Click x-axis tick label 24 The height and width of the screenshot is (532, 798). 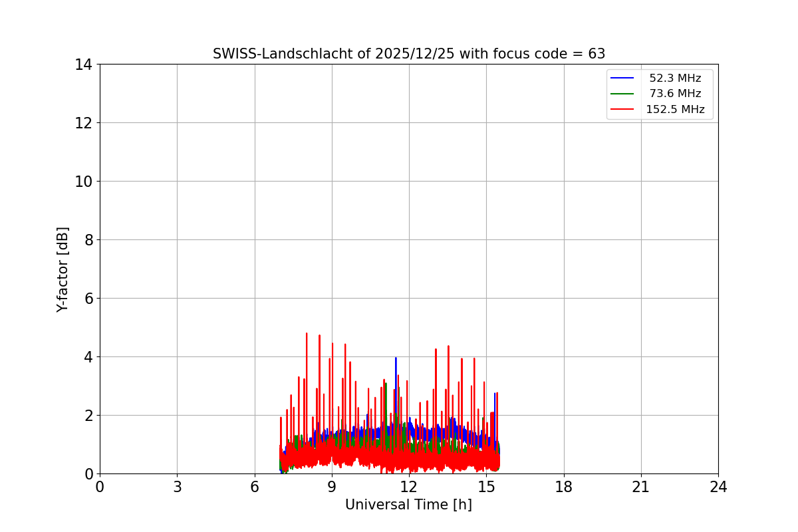[718, 487]
